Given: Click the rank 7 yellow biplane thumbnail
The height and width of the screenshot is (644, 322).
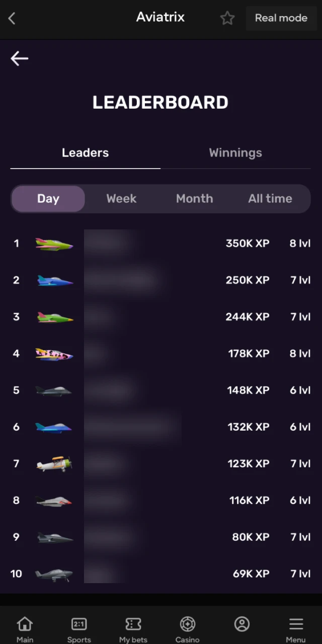Looking at the screenshot, I should coord(54,463).
